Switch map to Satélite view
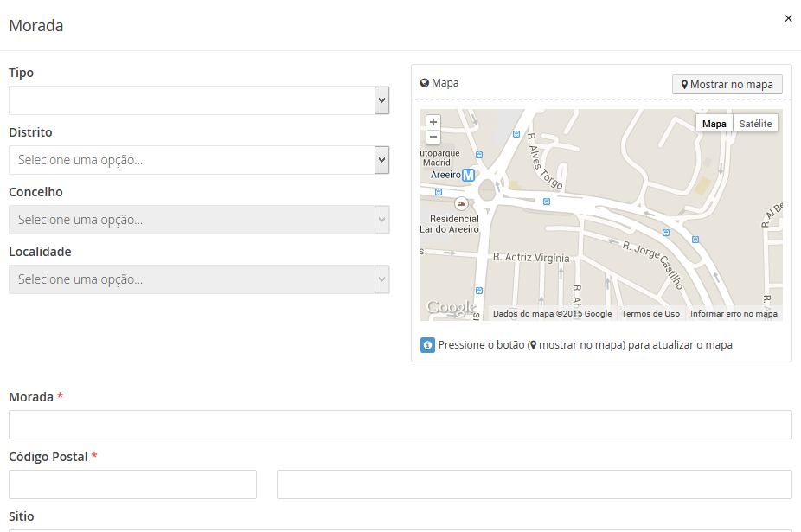This screenshot has height=532, width=801. click(755, 124)
